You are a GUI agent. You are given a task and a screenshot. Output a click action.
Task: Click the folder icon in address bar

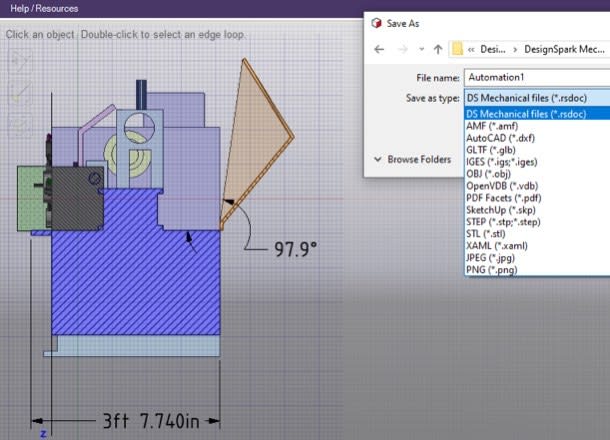[458, 49]
